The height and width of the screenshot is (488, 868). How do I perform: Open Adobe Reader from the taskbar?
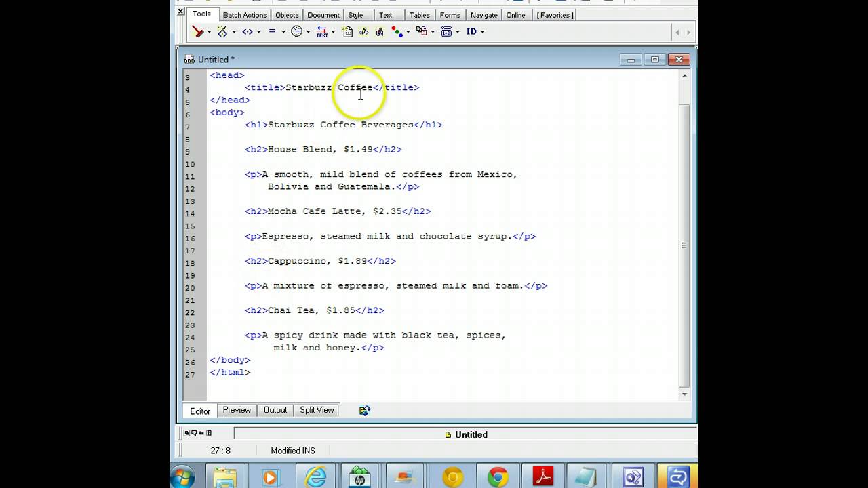pos(542,477)
